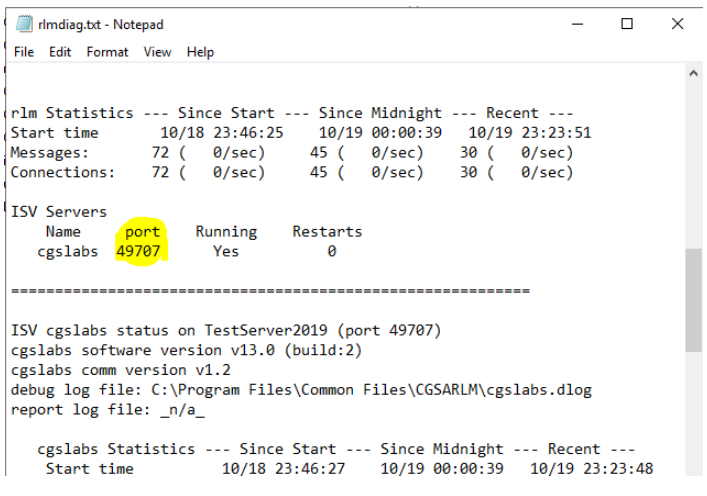This screenshot has height=496, width=707.
Task: Click scrollbar track above the thumb
Action: tap(694, 160)
